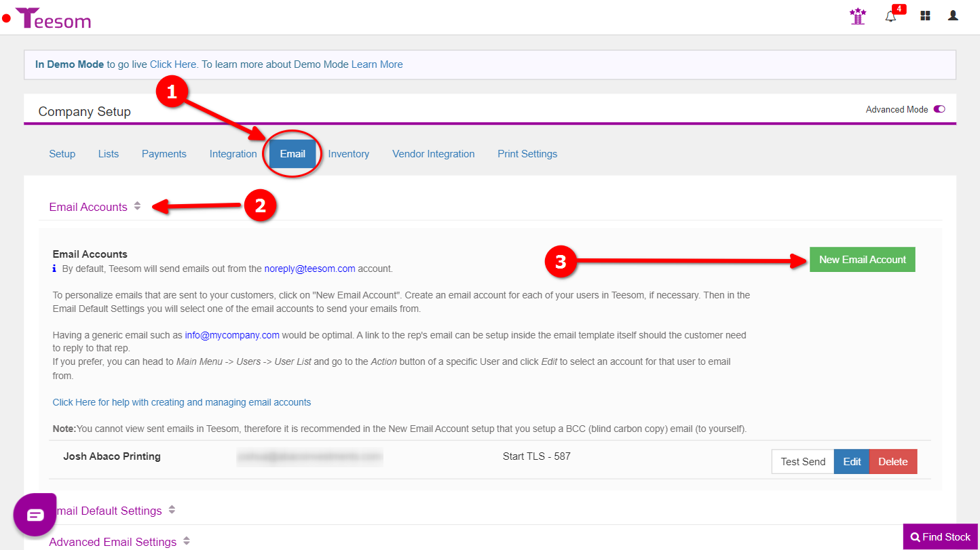Switch to the Setup tab
Screen dimensions: 980x550
[x=62, y=154]
